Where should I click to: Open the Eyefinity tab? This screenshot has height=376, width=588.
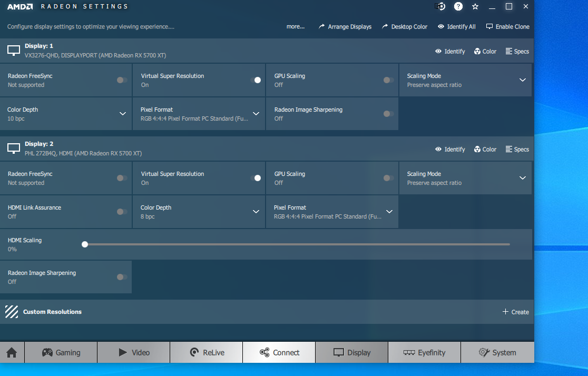(x=425, y=352)
